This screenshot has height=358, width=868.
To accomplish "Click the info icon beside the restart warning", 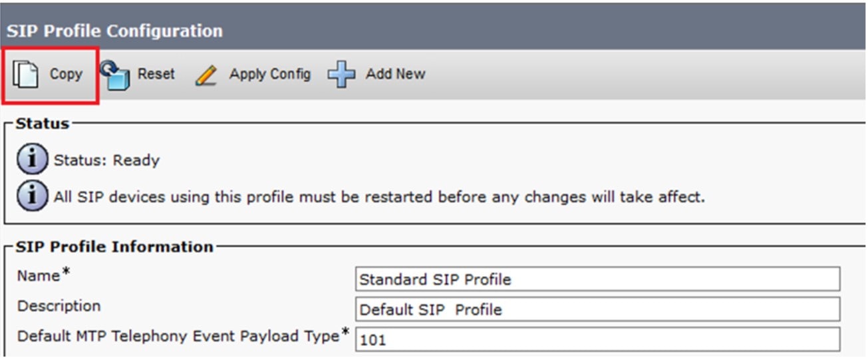I will (32, 197).
